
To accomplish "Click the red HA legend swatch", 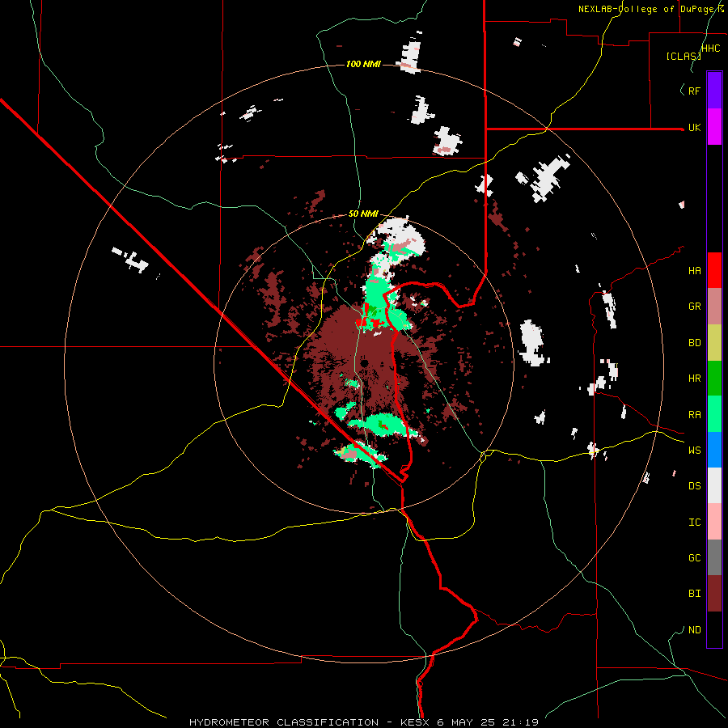I will pos(714,270).
